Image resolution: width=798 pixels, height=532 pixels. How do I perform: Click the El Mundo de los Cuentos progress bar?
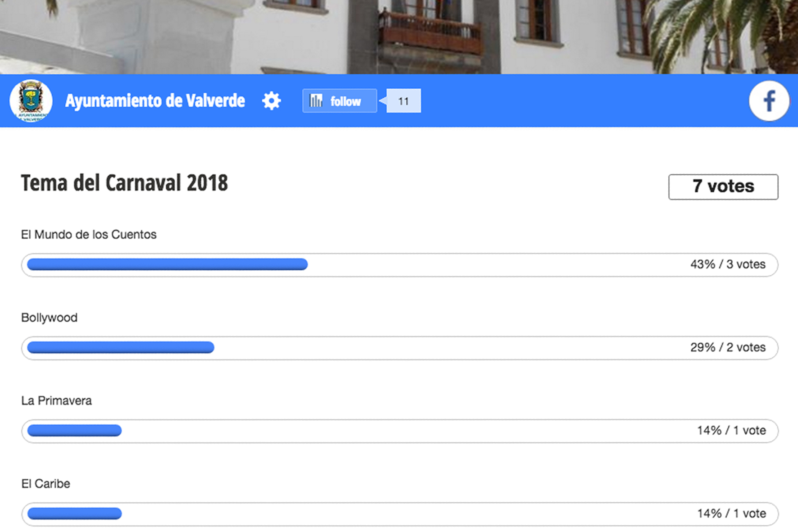click(168, 264)
